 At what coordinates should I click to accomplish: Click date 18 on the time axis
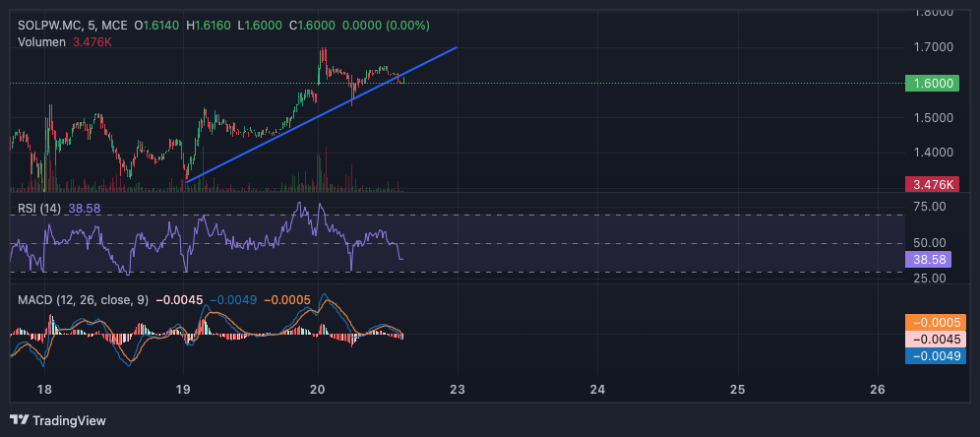pos(43,390)
